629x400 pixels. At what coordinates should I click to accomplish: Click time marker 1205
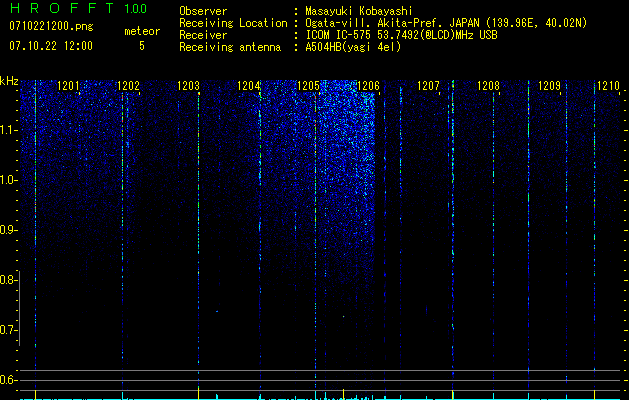[308, 85]
